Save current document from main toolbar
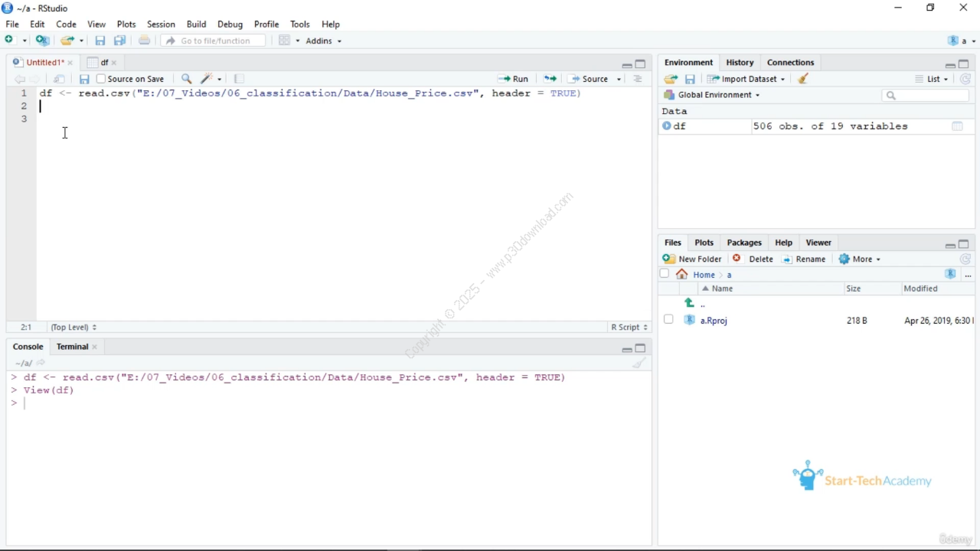980x551 pixels. [x=100, y=41]
